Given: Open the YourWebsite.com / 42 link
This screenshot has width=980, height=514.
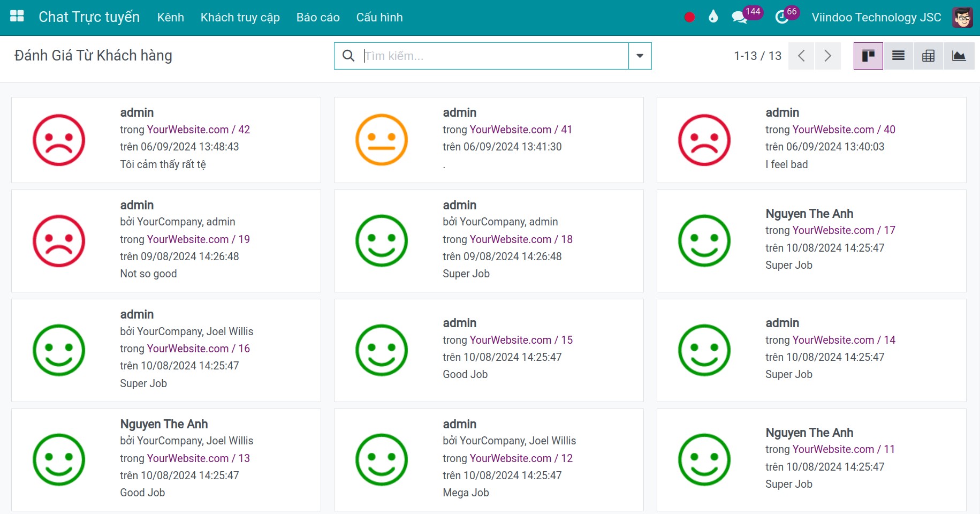Looking at the screenshot, I should pos(199,130).
